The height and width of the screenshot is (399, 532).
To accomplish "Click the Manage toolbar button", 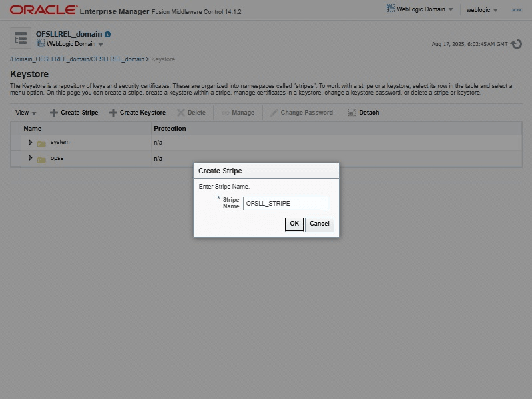I will click(238, 113).
